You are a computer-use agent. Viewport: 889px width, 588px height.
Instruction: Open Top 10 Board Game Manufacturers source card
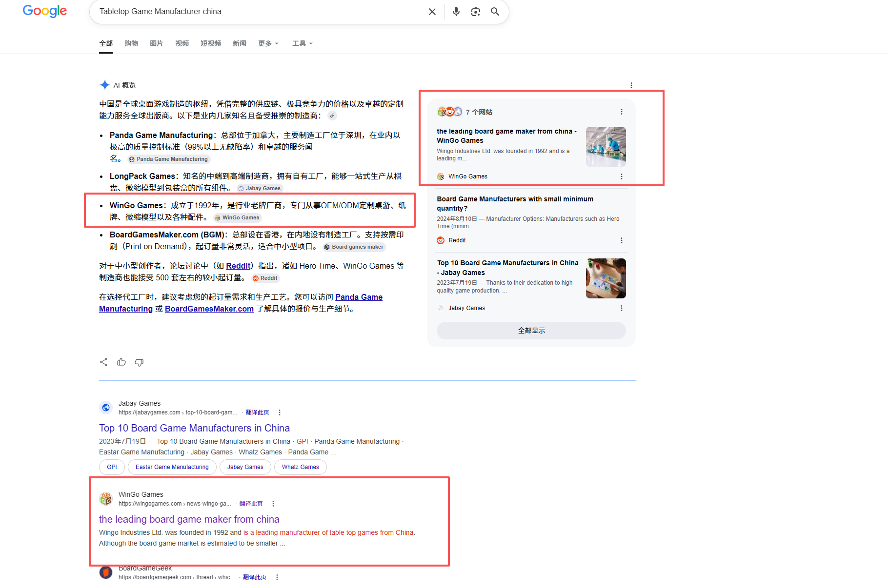[x=507, y=268]
